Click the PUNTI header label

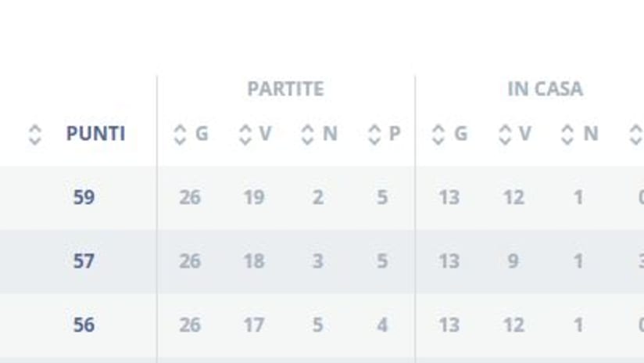click(95, 134)
